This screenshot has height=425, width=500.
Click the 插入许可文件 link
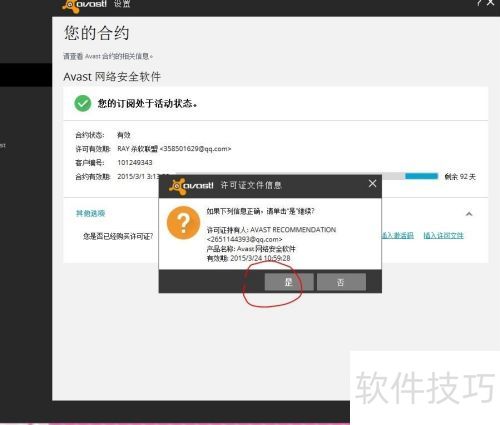tap(443, 235)
